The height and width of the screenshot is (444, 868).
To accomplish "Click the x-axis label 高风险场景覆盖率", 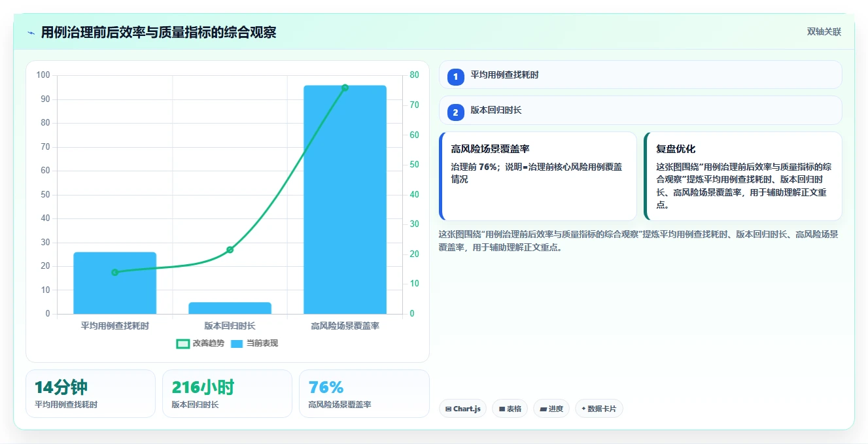I will (345, 326).
